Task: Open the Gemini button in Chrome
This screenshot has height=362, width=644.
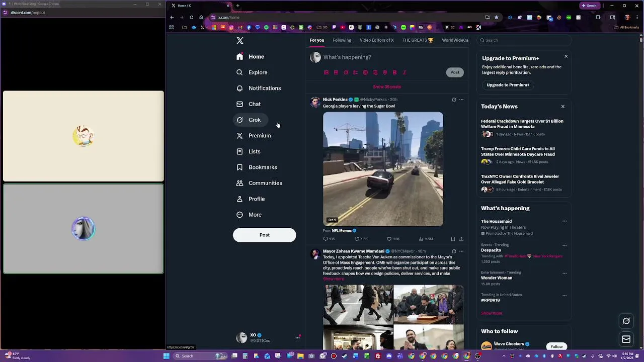Action: [590, 6]
